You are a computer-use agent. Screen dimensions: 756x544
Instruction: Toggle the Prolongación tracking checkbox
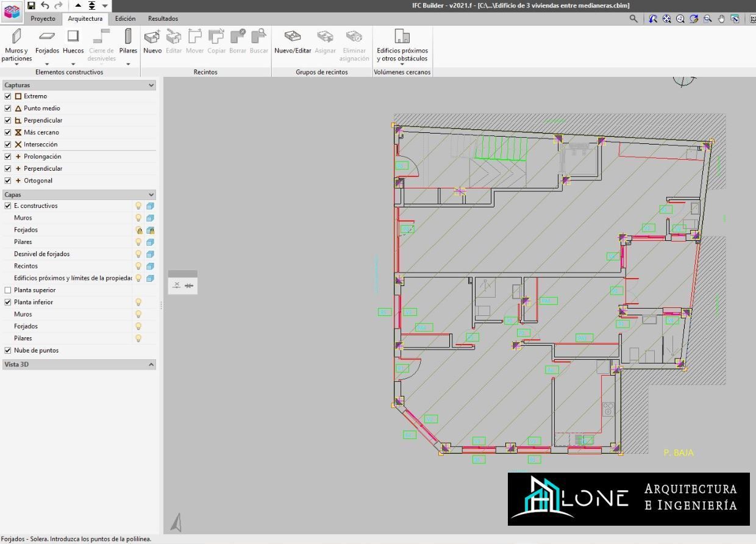click(8, 156)
